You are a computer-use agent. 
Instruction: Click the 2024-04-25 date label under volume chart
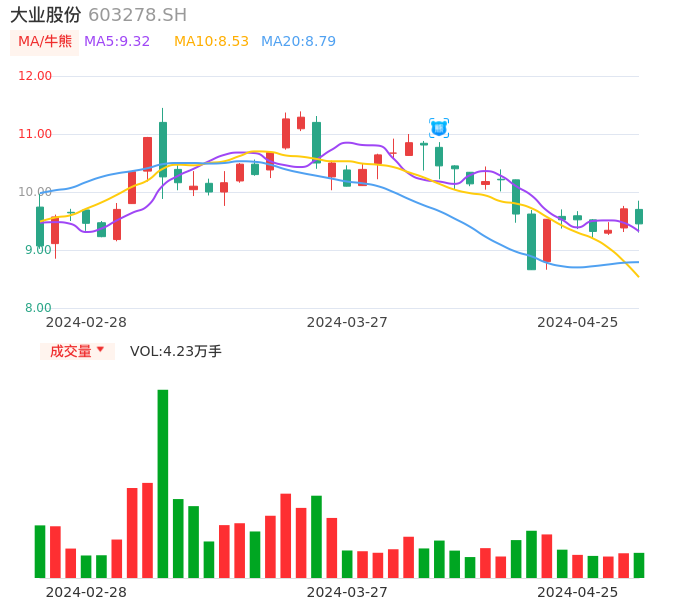[578, 592]
